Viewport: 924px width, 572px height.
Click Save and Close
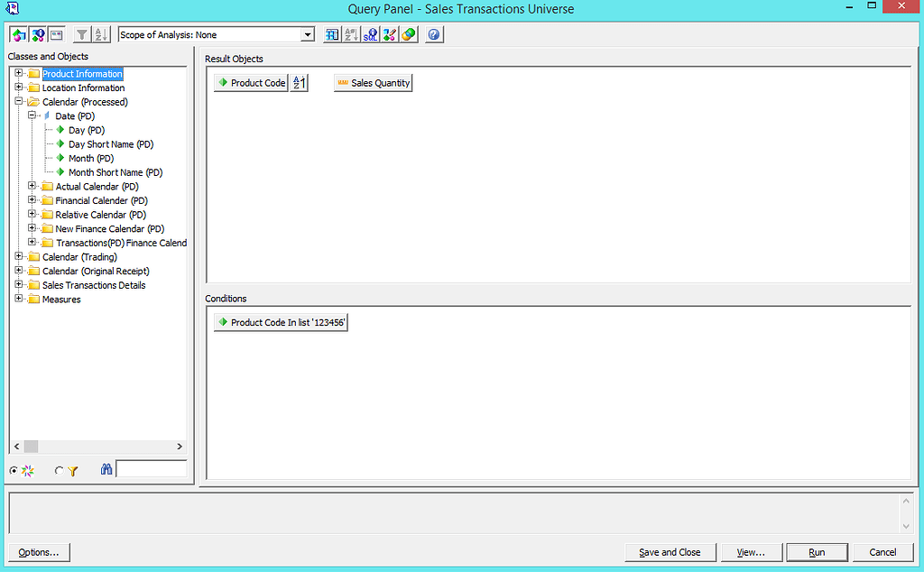tap(670, 552)
